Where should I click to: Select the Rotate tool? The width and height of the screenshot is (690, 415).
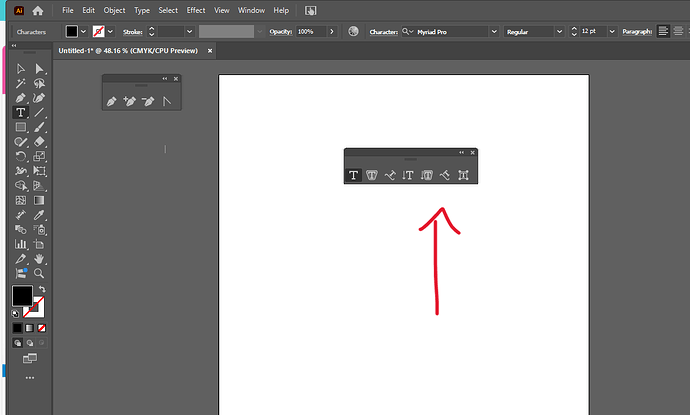20,156
